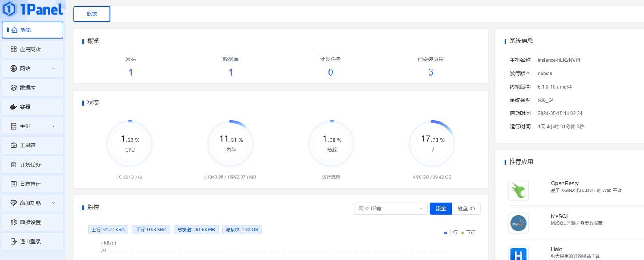Expand the 网站 submenu chevron

point(53,68)
